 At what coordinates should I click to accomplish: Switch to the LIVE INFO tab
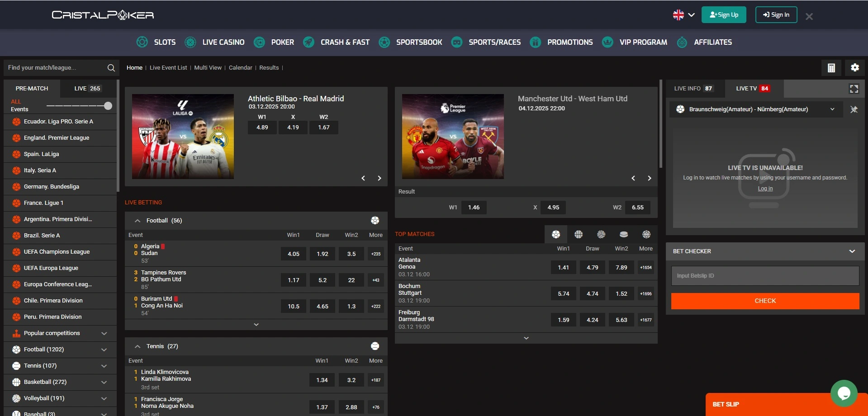click(x=693, y=89)
